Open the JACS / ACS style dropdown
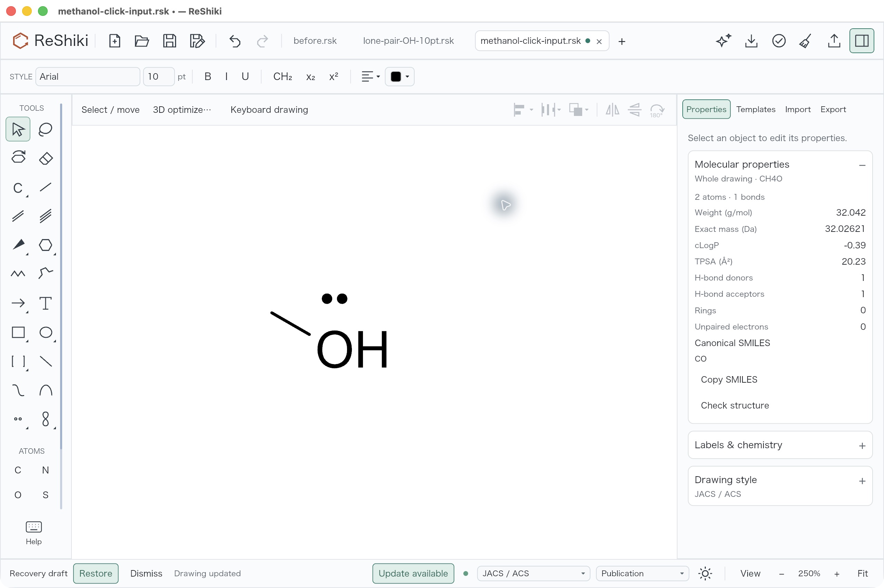This screenshot has height=588, width=884. pos(533,574)
